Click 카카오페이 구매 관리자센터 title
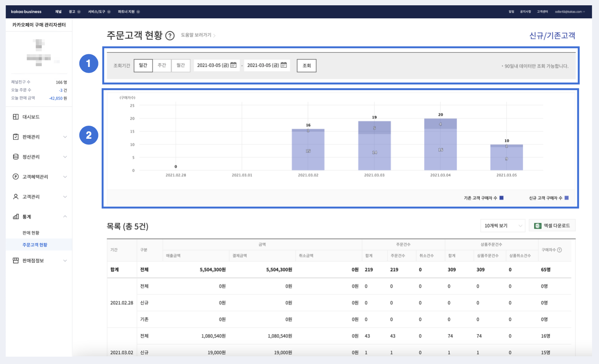 (x=39, y=25)
